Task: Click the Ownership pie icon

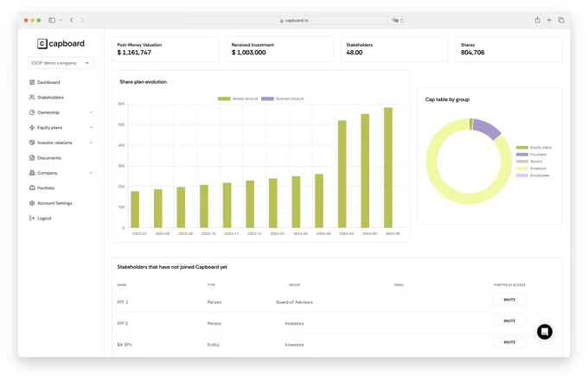Action: 32,112
